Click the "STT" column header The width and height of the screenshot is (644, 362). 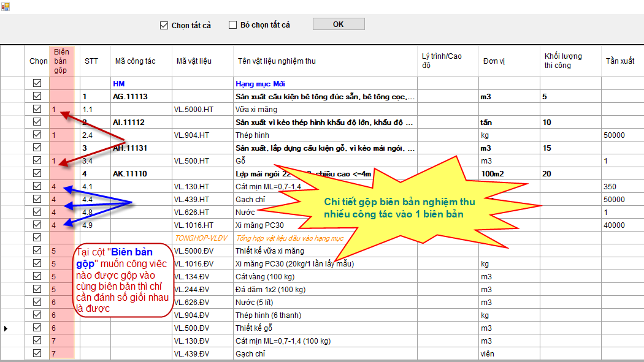click(x=95, y=61)
